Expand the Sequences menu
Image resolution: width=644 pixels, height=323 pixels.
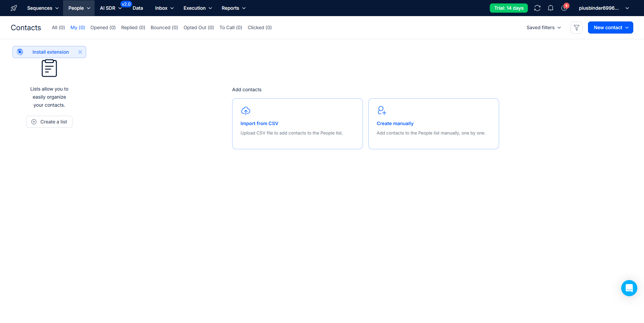(43, 8)
